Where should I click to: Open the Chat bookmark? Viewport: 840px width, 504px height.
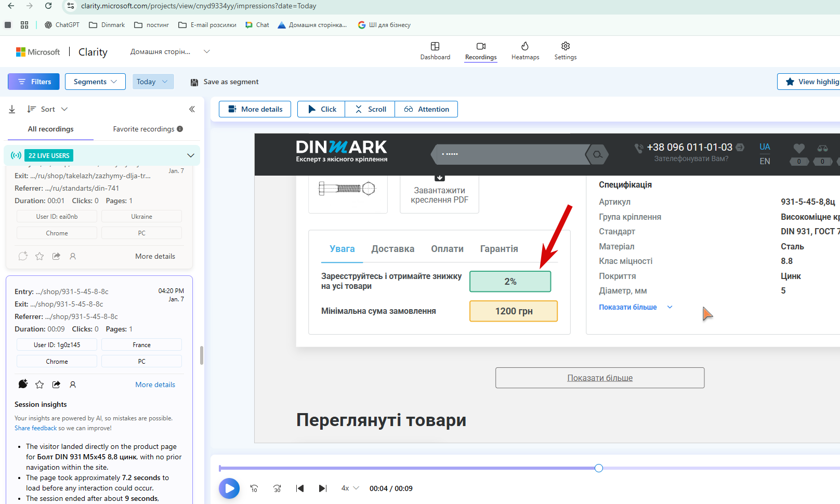(x=257, y=25)
